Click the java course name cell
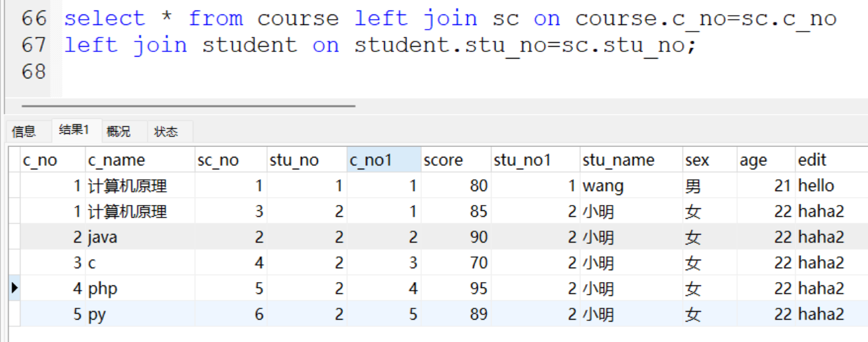 (x=103, y=237)
